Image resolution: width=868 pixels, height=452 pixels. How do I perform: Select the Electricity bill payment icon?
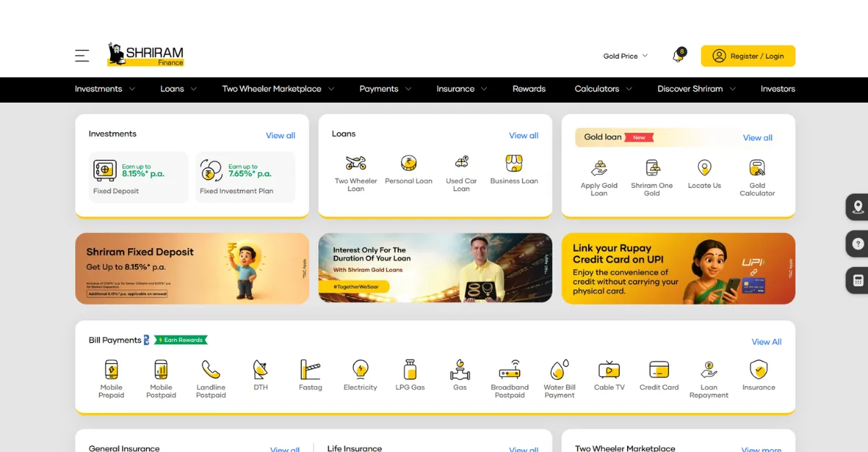tap(360, 370)
